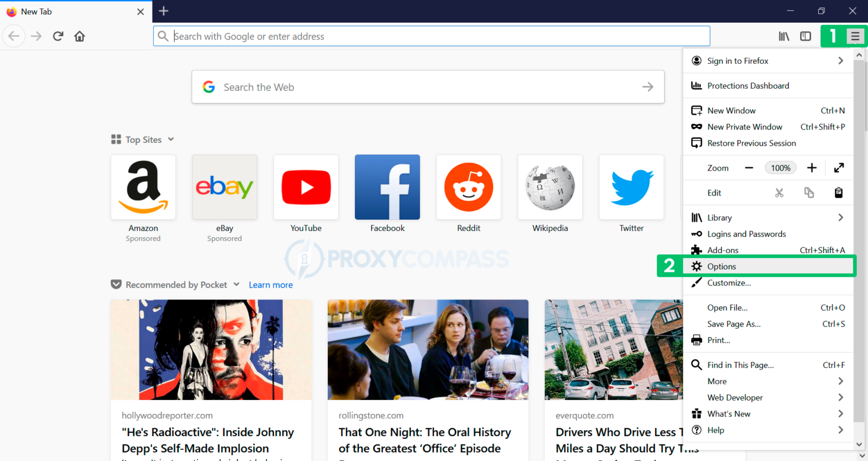868x461 pixels.
Task: Expand the More submenu
Action: [x=717, y=381]
